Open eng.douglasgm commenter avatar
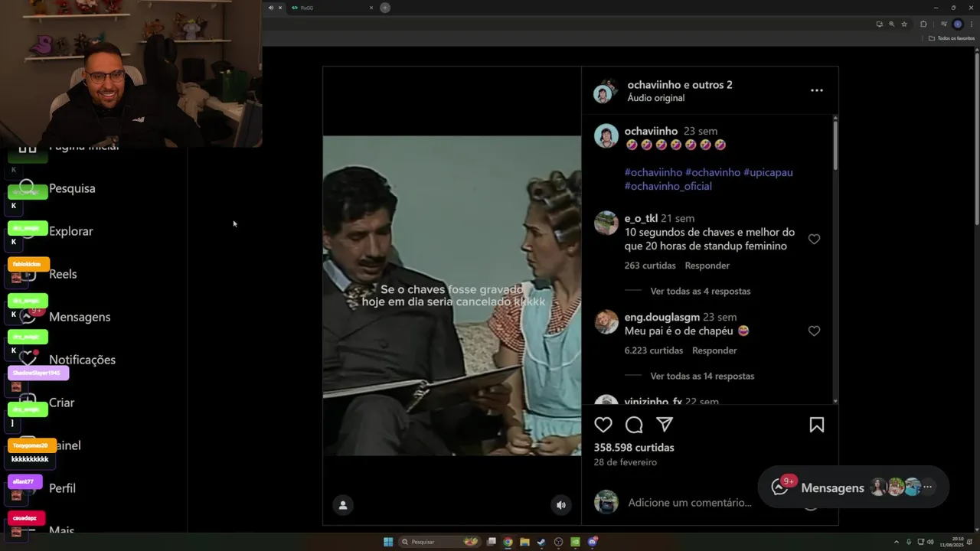980x551 pixels. click(606, 322)
